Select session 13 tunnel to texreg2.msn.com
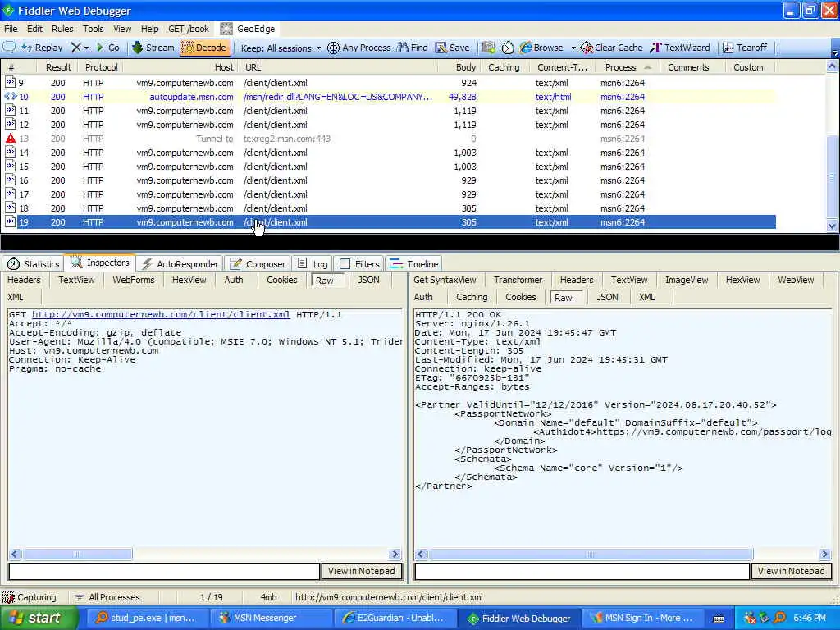 tap(388, 139)
